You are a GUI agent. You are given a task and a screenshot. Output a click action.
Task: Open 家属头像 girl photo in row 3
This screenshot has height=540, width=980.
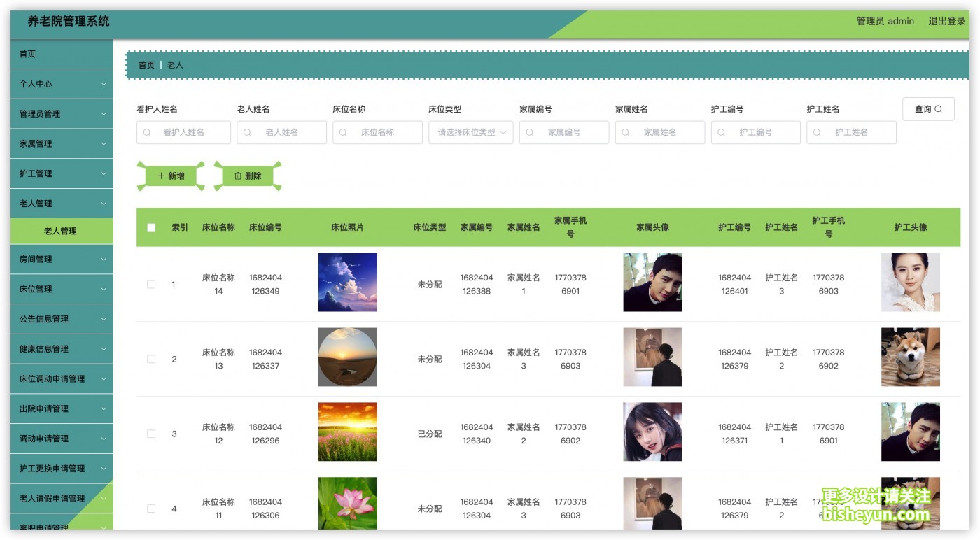[652, 432]
